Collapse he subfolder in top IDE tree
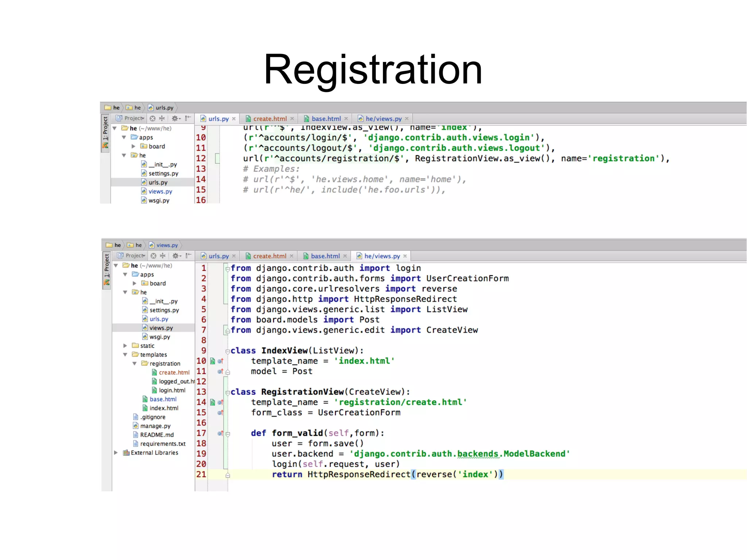Screen dimensions: 747x560 (x=124, y=155)
